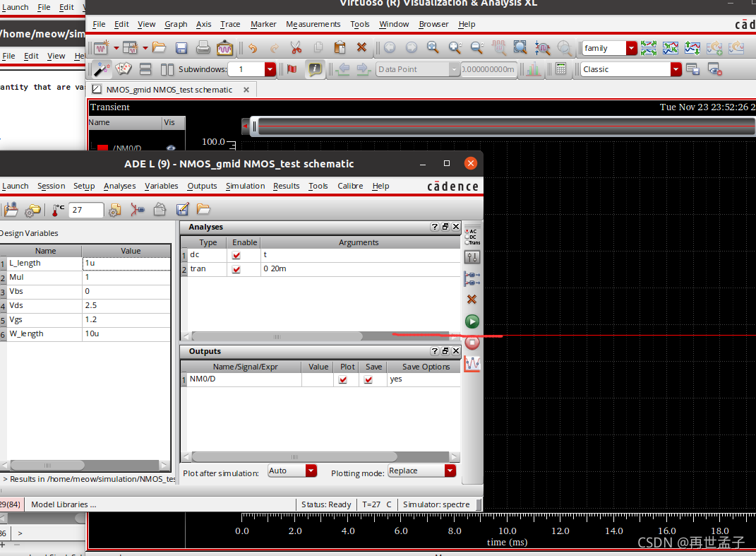Select the Trans radio button in ADE sidebar

pyautogui.click(x=467, y=242)
